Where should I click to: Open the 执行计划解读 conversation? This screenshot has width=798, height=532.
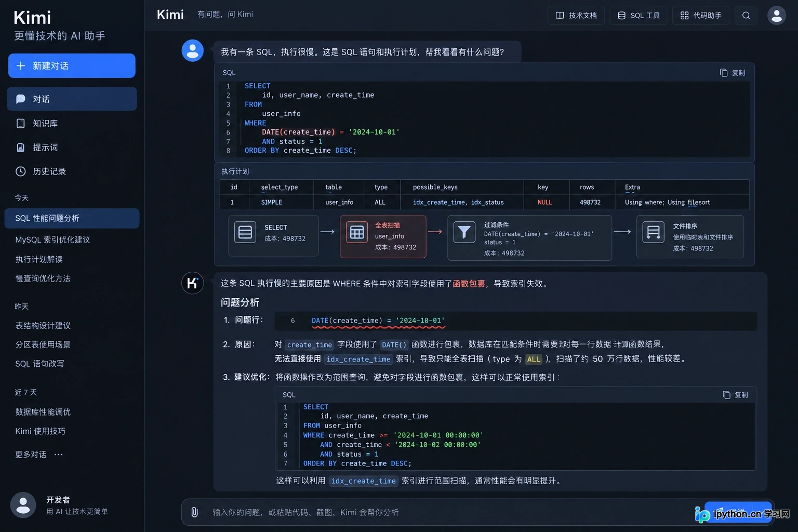coord(39,259)
